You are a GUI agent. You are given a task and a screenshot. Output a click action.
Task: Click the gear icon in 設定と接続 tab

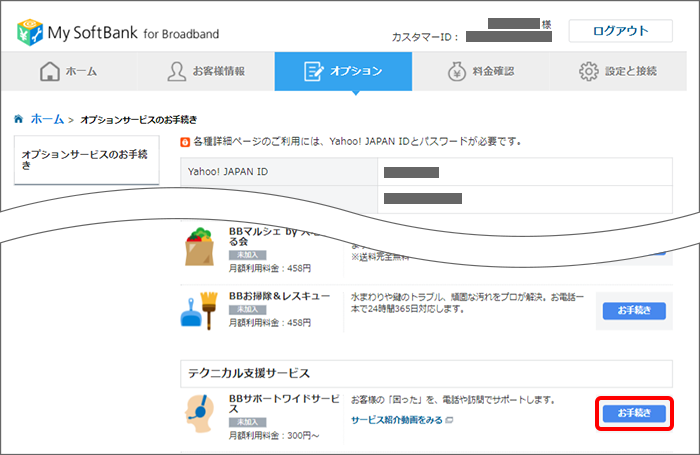(x=588, y=71)
